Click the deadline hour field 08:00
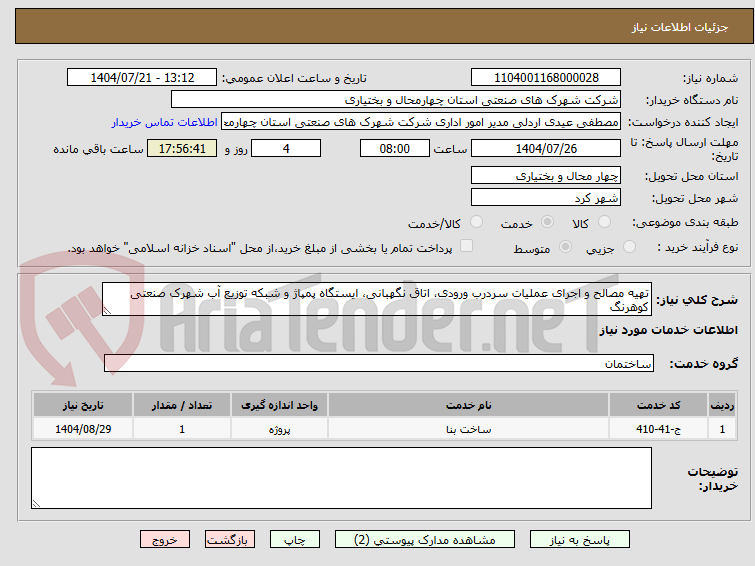The image size is (755, 566). tap(395, 148)
